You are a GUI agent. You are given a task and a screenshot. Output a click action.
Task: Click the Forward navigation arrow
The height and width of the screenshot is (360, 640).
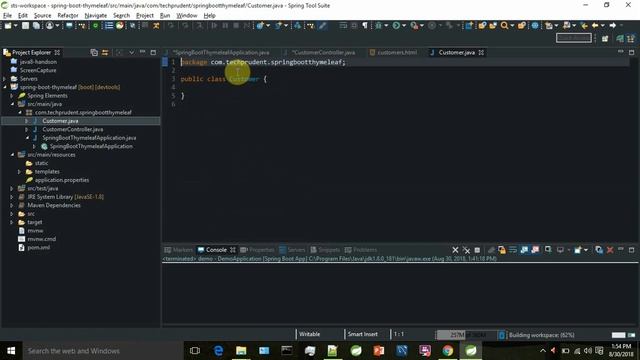(x=613, y=26)
